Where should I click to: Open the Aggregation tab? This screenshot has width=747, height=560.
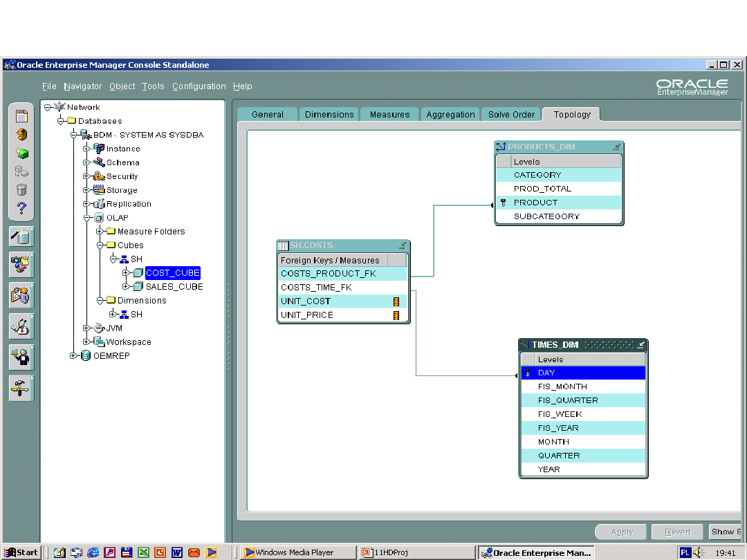[450, 115]
